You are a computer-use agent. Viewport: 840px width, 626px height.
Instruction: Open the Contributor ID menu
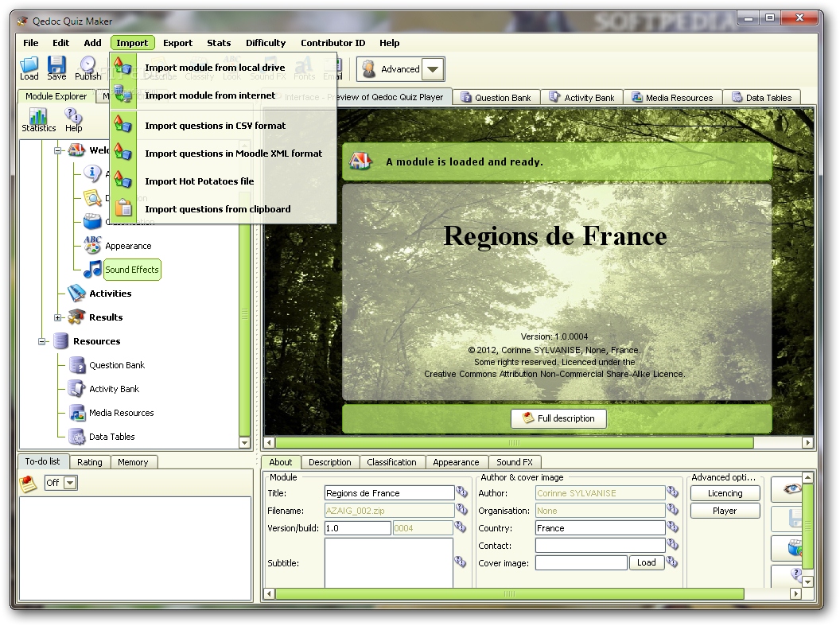pyautogui.click(x=332, y=43)
